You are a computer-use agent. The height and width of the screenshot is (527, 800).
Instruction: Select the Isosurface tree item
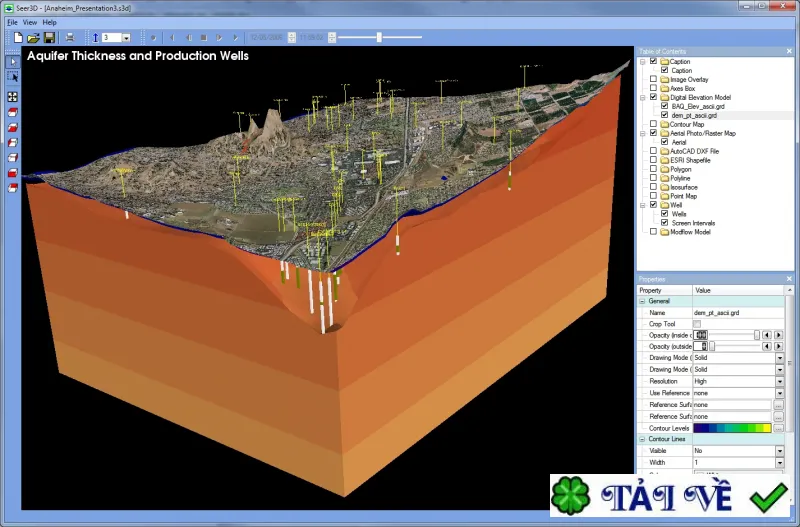coord(684,187)
